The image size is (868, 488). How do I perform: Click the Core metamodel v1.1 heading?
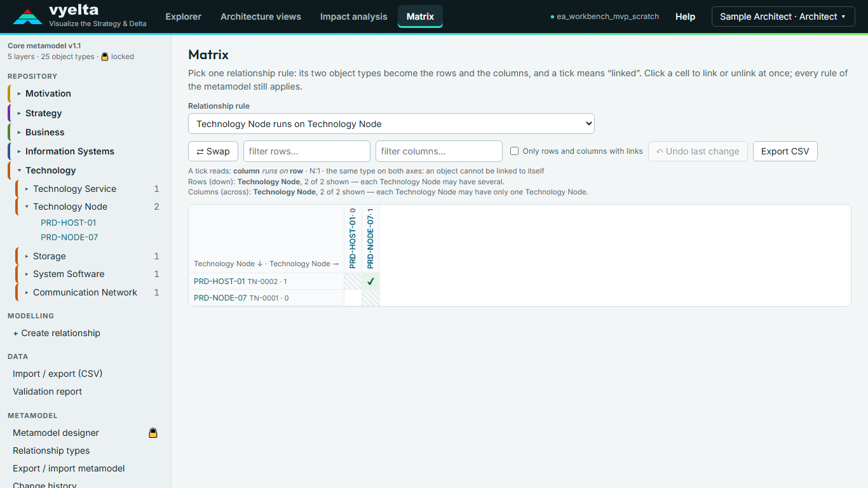44,46
